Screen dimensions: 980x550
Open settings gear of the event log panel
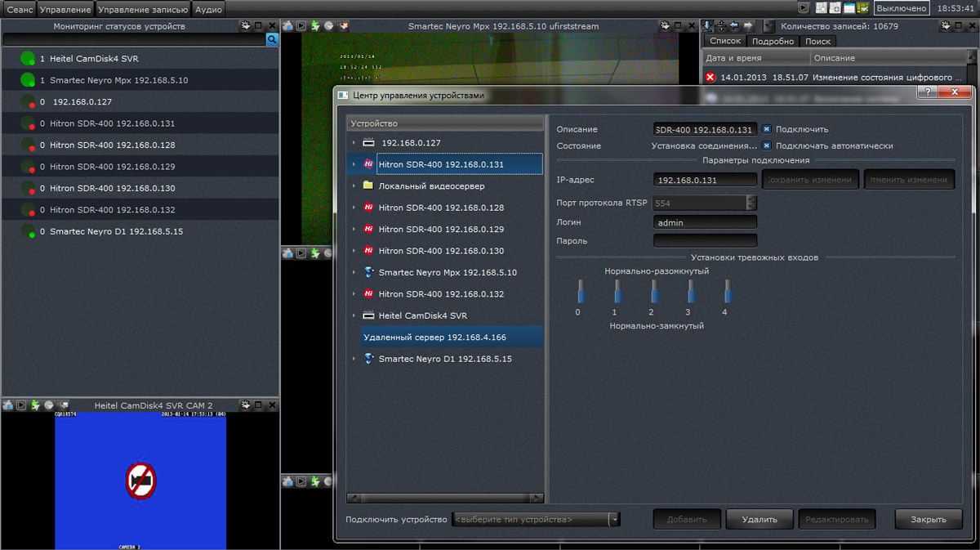coord(947,26)
